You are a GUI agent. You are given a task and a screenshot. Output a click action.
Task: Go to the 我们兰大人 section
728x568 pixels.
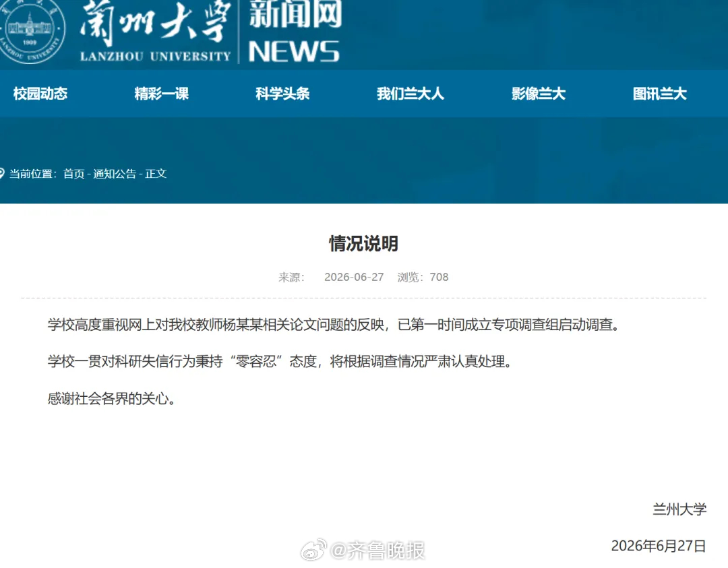tap(410, 94)
